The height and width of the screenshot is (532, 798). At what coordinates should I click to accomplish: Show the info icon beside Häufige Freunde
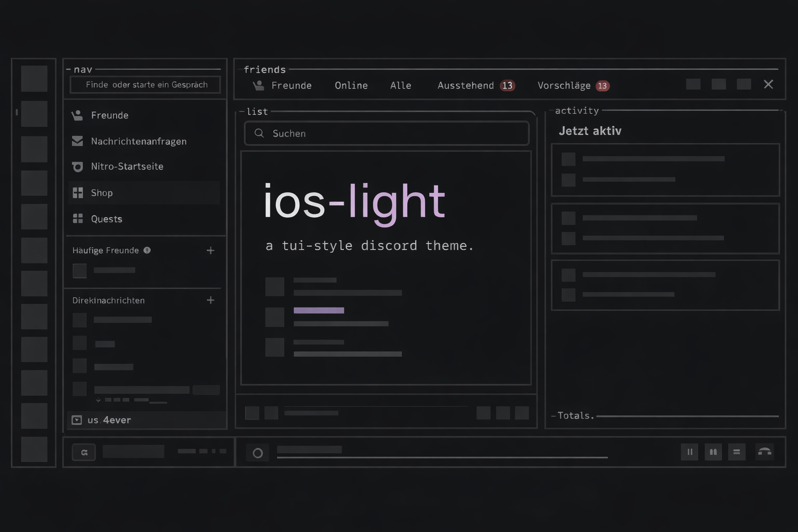[147, 250]
